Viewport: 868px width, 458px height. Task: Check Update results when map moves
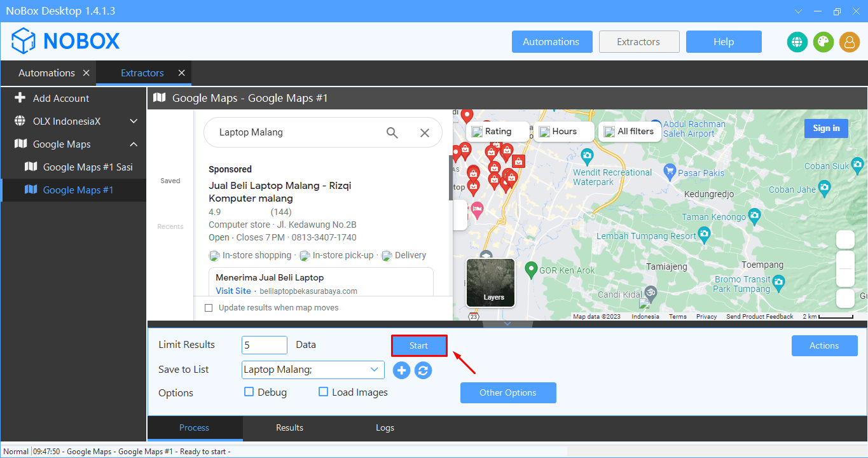(x=209, y=308)
